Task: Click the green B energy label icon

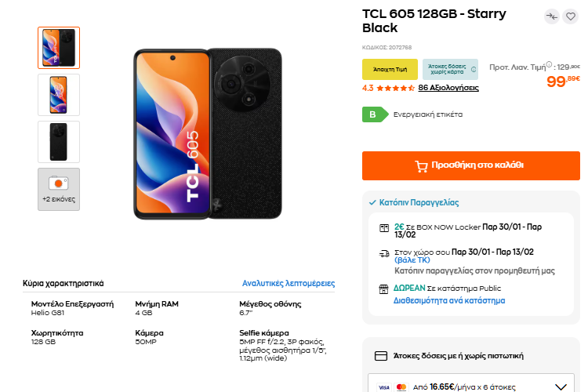Action: coord(374,114)
